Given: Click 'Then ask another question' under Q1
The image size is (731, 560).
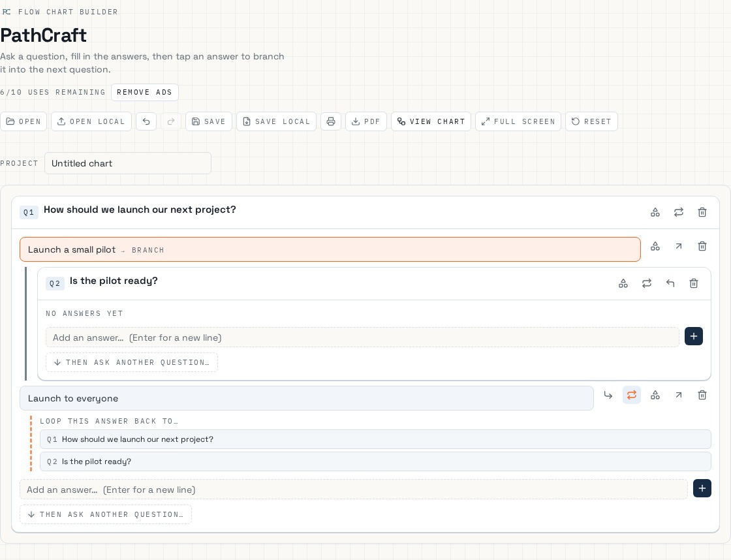Looking at the screenshot, I should pyautogui.click(x=105, y=514).
